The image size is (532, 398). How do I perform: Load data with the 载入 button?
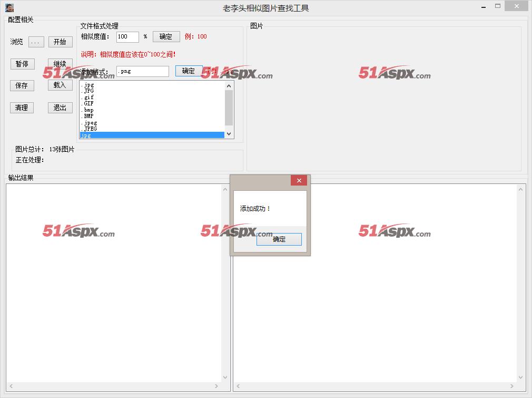pos(60,85)
